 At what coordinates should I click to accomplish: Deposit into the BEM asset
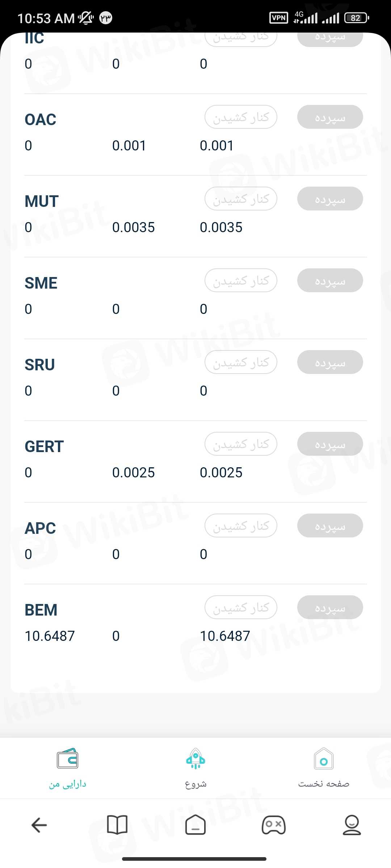tap(330, 608)
